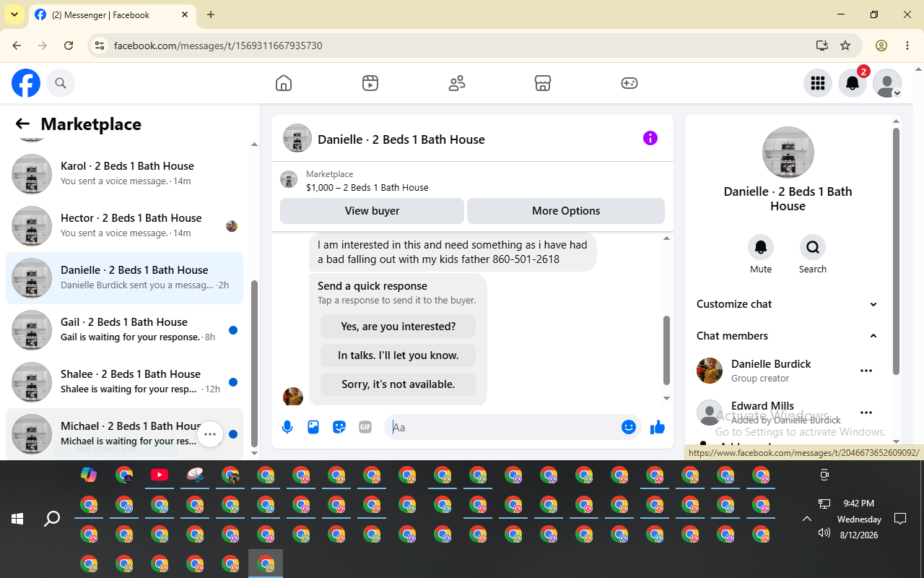Focus the Aa message input field
Screen dimensions: 924x578
tap(504, 427)
